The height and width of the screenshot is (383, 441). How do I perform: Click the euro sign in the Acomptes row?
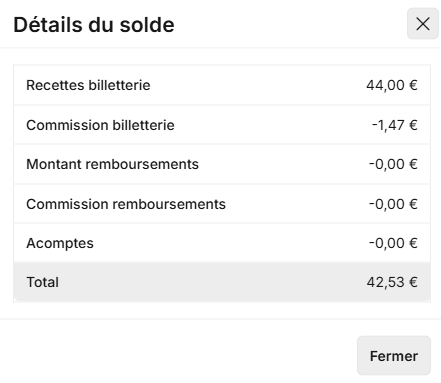coord(413,243)
